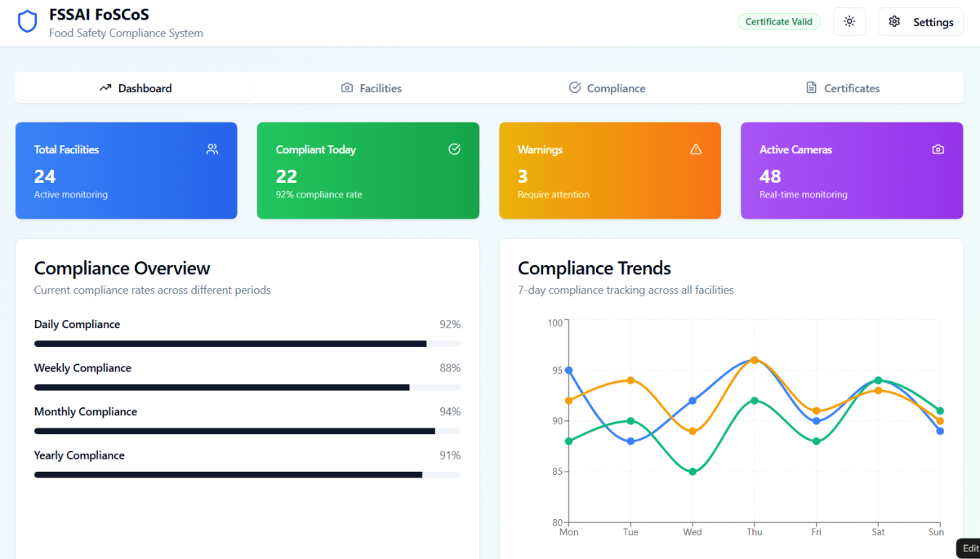
Task: Click the FSSAI shield logo icon
Action: click(x=28, y=22)
